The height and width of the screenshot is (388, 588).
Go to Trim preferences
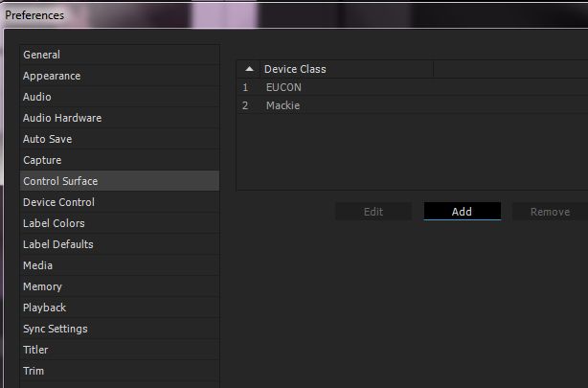[x=34, y=371]
